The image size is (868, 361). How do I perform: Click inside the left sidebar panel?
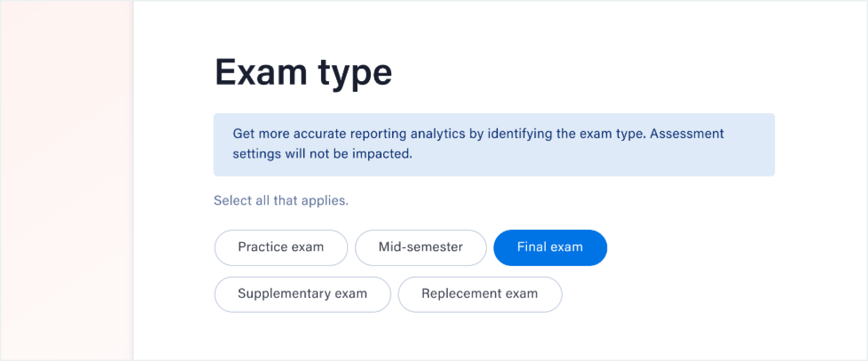[67, 178]
